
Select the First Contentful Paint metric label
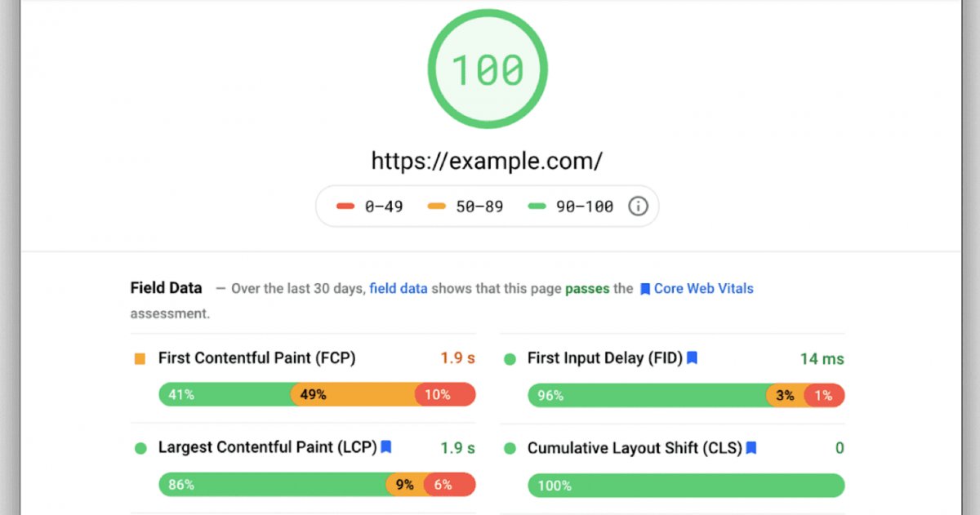point(258,357)
